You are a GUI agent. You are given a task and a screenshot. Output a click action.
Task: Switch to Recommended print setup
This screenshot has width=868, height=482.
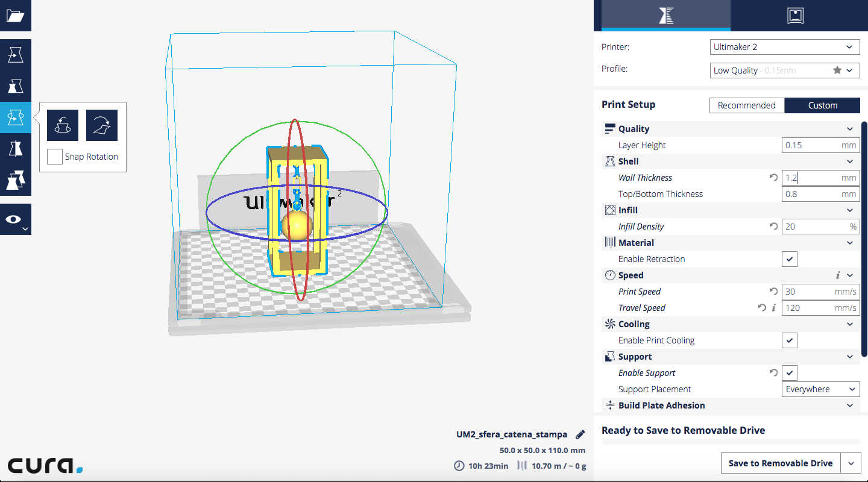tap(746, 105)
